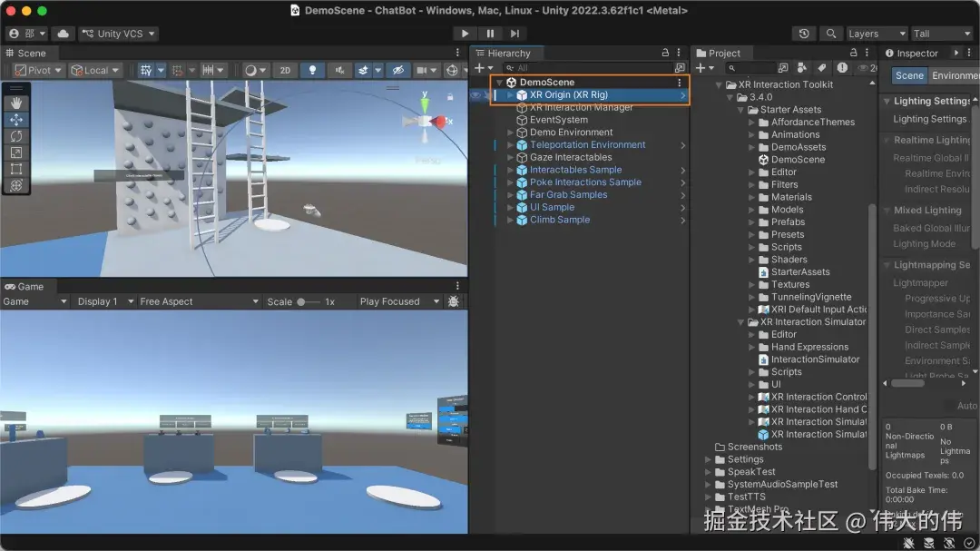Image resolution: width=980 pixels, height=551 pixels.
Task: Open search-by-type filter in Project panel
Action: (x=802, y=67)
